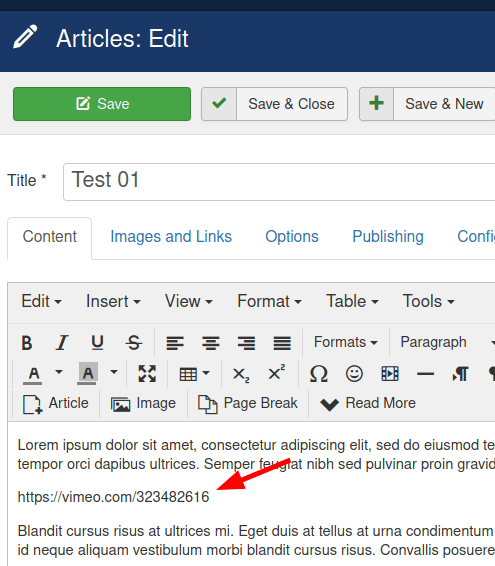The height and width of the screenshot is (566, 495).
Task: Align text left
Action: pyautogui.click(x=175, y=343)
